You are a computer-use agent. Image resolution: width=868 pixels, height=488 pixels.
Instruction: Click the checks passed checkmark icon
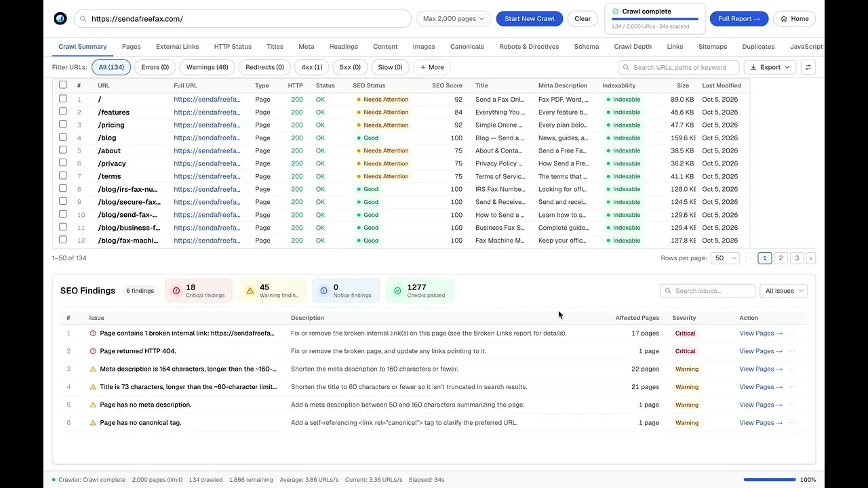[397, 291]
